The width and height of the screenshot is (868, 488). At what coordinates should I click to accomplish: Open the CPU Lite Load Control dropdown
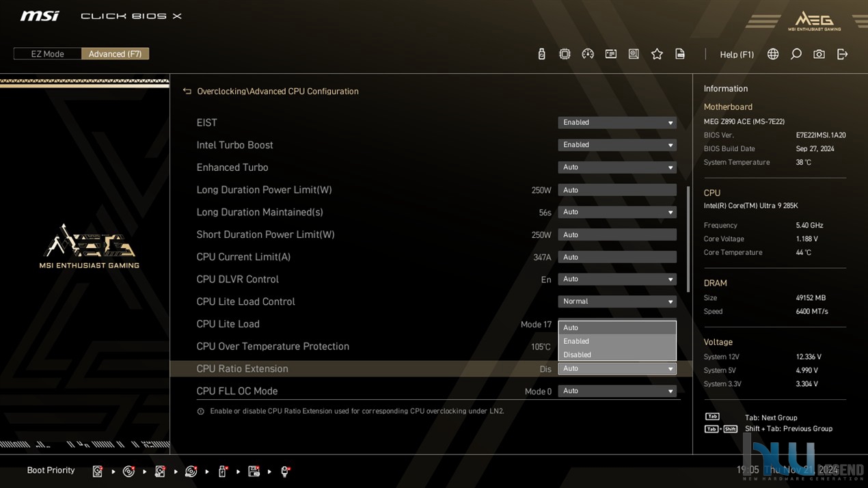(x=617, y=301)
